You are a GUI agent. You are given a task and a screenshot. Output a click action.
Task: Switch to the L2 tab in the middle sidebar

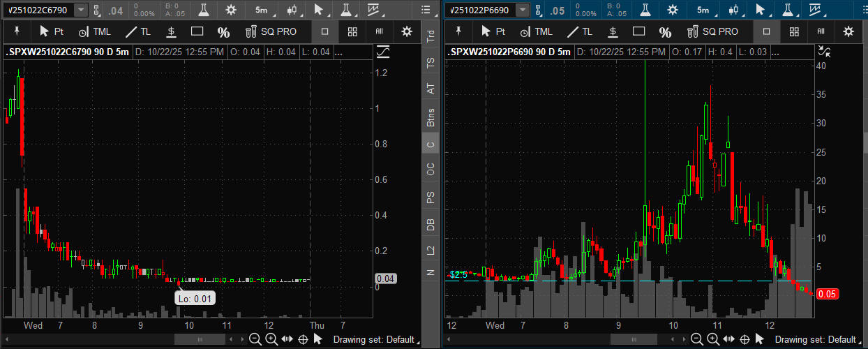431,250
